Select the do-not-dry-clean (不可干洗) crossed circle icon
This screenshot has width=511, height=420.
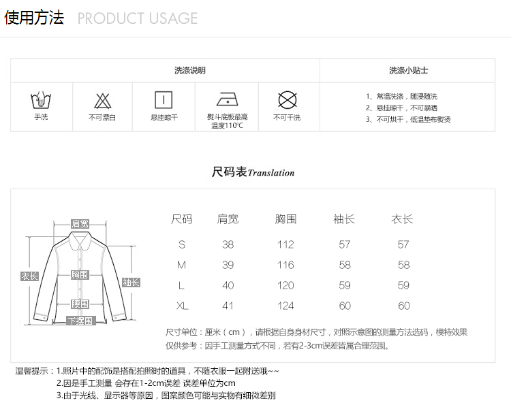click(x=287, y=101)
